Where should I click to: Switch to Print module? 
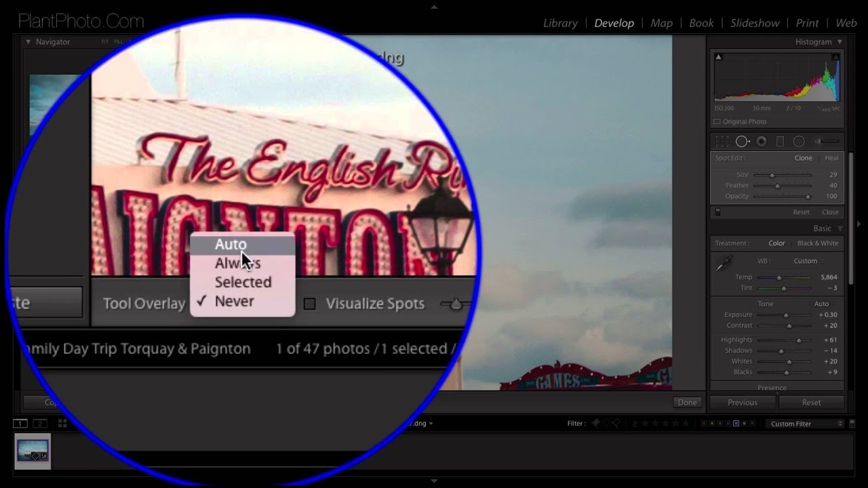coord(807,23)
